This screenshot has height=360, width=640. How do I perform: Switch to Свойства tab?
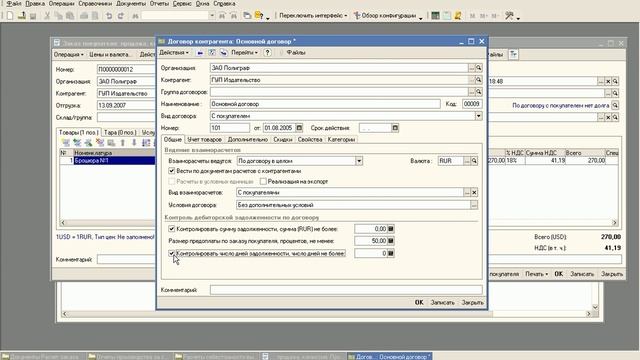point(310,140)
